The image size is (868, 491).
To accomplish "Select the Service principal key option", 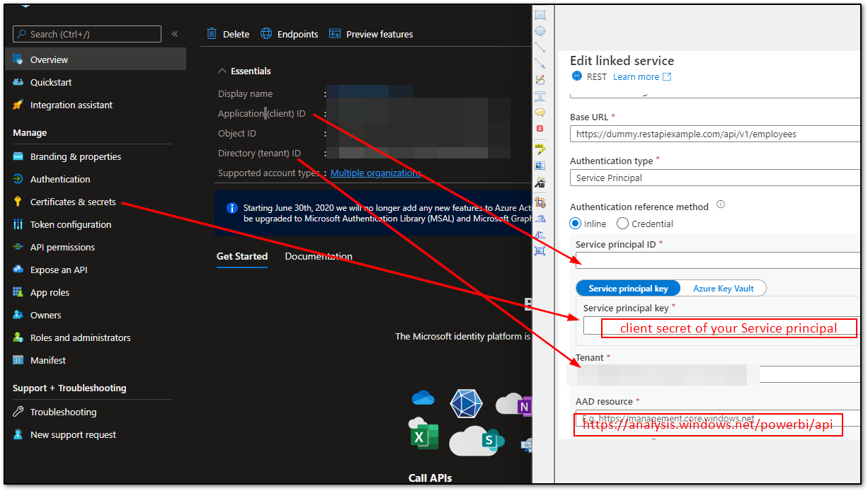I will pos(627,288).
